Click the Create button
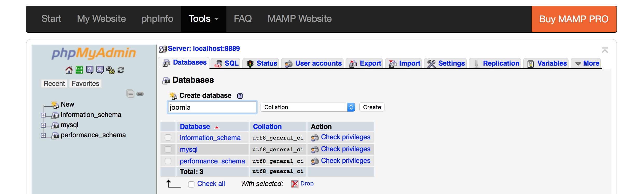 pos(372,107)
